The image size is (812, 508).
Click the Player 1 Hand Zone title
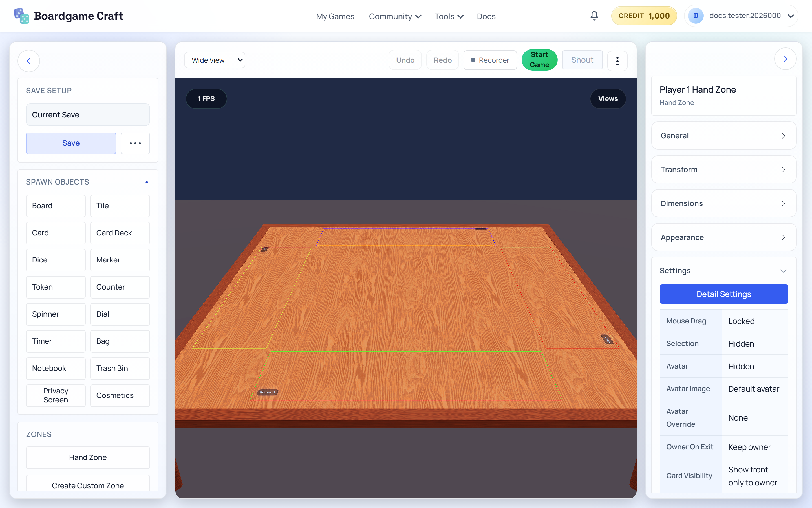pyautogui.click(x=698, y=90)
